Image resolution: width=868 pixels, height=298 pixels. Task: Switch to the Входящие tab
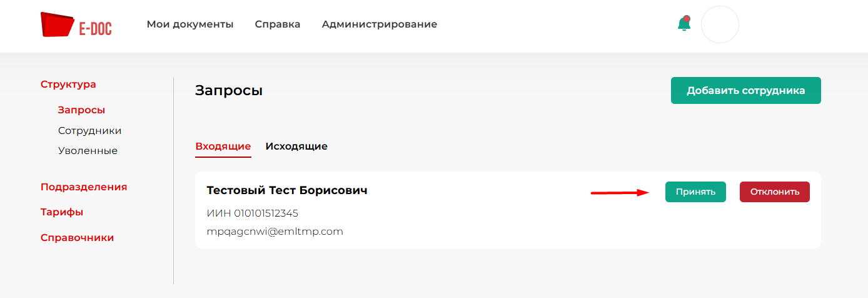point(223,146)
